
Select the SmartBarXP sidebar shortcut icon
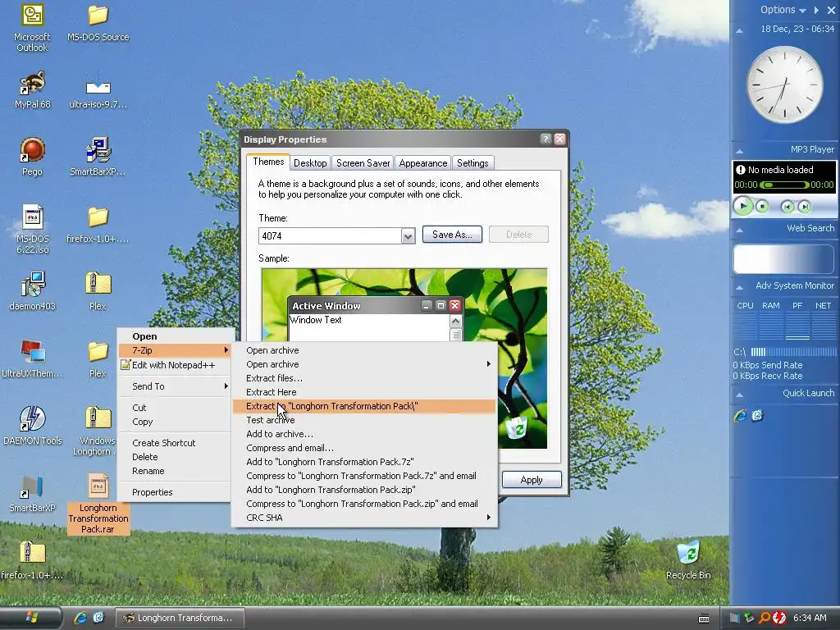pyautogui.click(x=32, y=486)
